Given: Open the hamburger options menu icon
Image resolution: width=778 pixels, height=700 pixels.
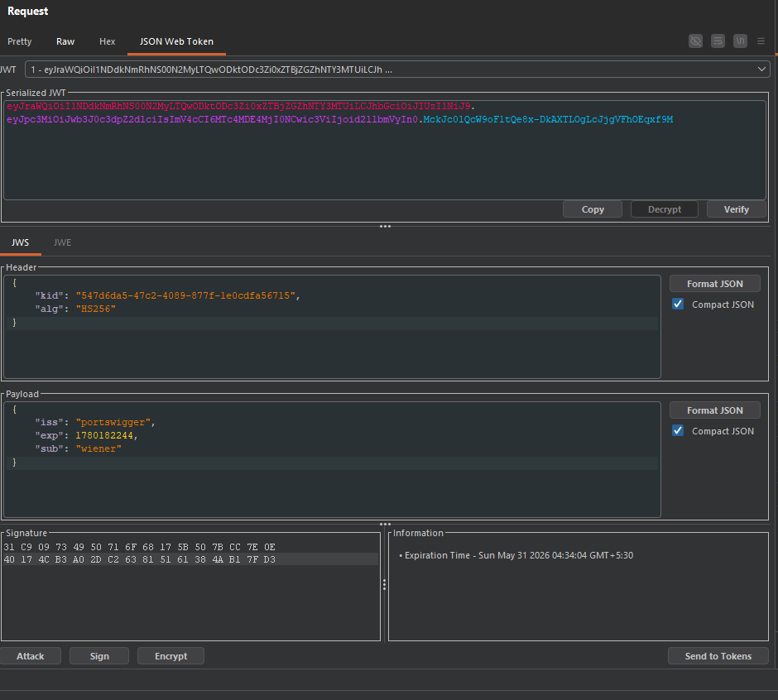Looking at the screenshot, I should pos(761,41).
